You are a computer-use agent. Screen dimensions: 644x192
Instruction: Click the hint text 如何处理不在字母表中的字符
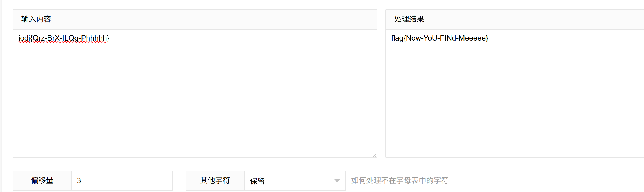(x=400, y=180)
